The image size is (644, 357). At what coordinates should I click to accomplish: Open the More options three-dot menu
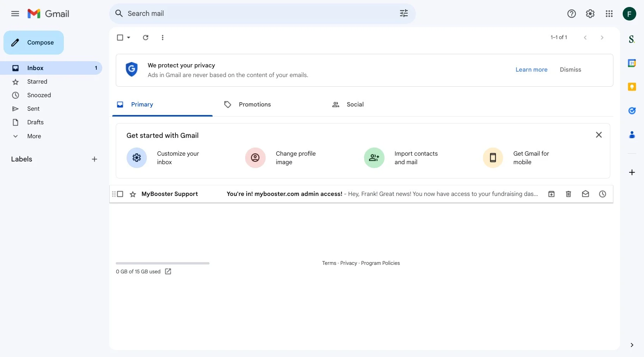(163, 38)
